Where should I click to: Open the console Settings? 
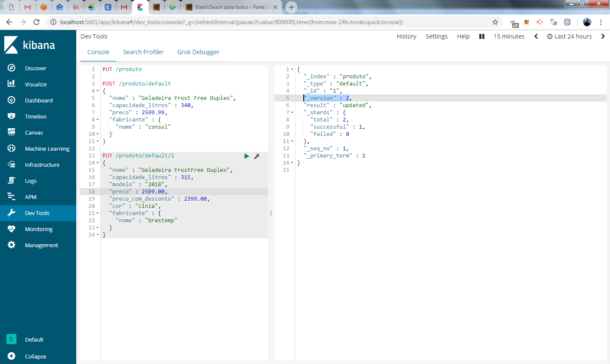436,36
